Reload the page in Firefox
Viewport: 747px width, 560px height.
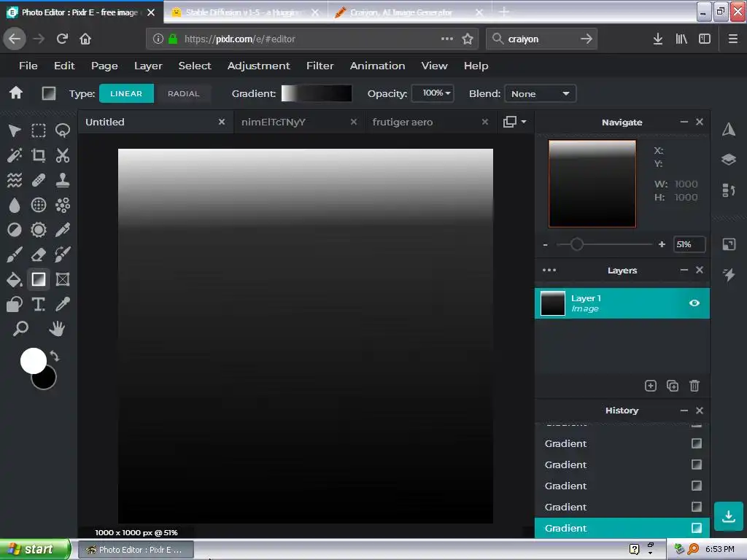(x=62, y=39)
